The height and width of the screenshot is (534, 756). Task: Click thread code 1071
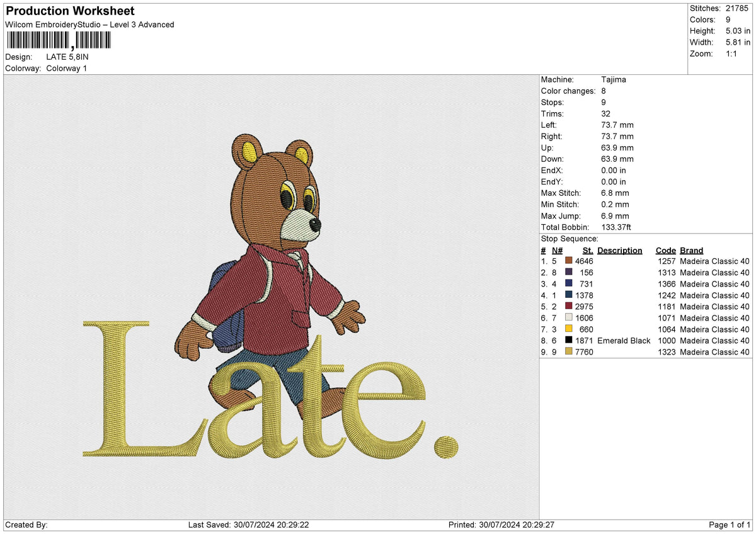click(667, 318)
